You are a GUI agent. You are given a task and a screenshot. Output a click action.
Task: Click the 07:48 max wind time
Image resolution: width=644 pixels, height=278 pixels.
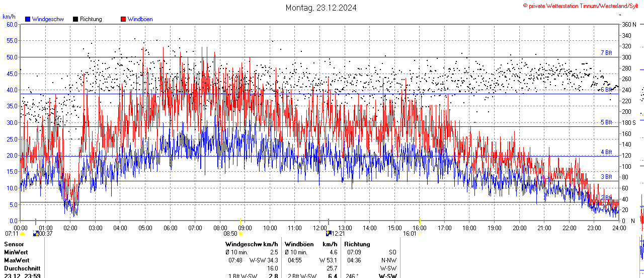tap(235, 260)
